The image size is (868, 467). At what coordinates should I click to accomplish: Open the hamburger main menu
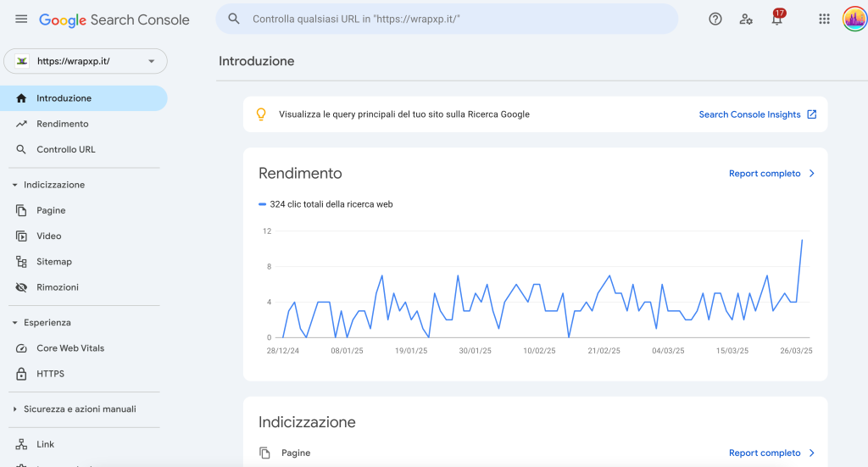pyautogui.click(x=21, y=19)
